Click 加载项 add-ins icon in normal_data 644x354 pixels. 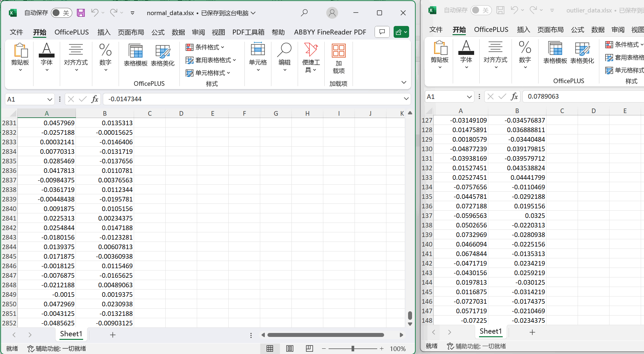(x=339, y=59)
